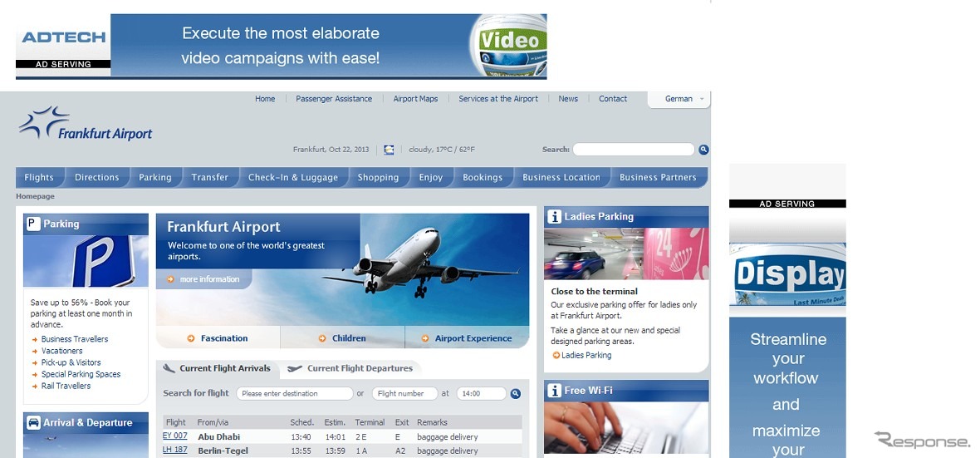Click the main Search input field
Viewport: 980px width, 458px height.
[x=634, y=150]
